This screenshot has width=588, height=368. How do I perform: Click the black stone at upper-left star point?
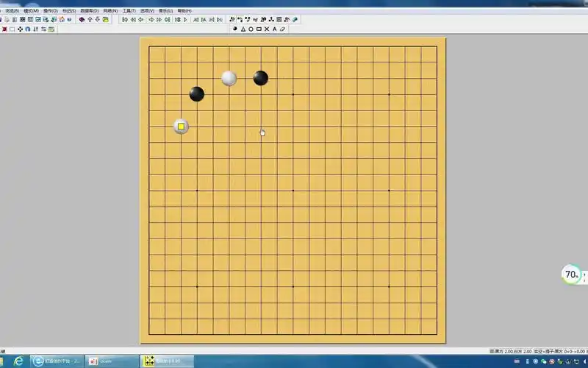(x=197, y=94)
